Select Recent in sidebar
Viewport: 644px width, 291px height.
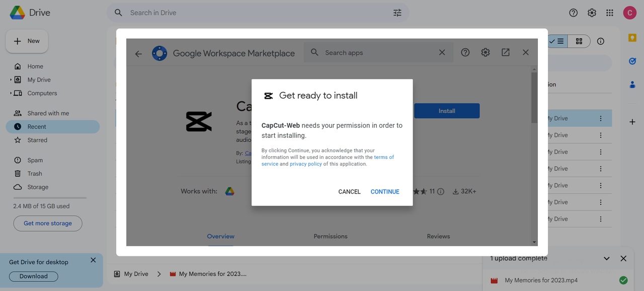pos(53,127)
